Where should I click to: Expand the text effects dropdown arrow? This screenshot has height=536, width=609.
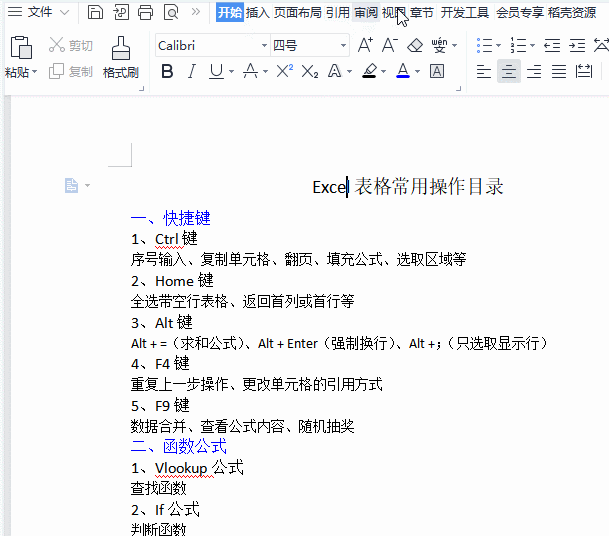349,71
